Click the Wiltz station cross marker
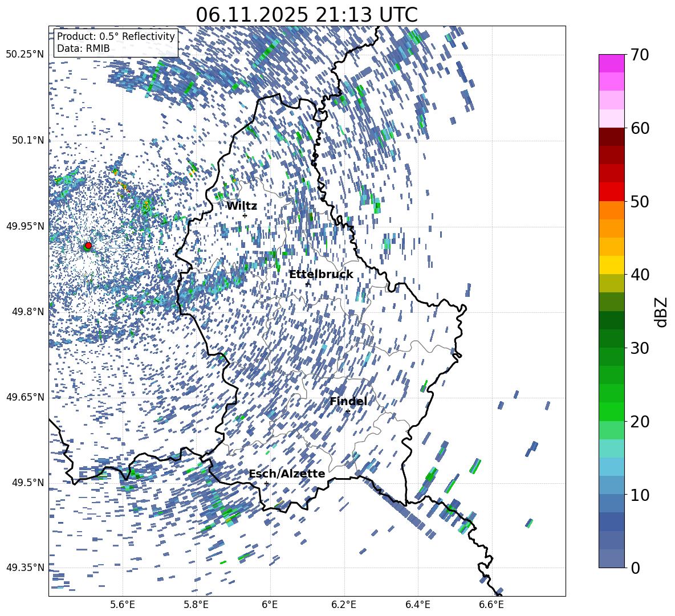Screen dimensions: 675x616 coord(245,215)
